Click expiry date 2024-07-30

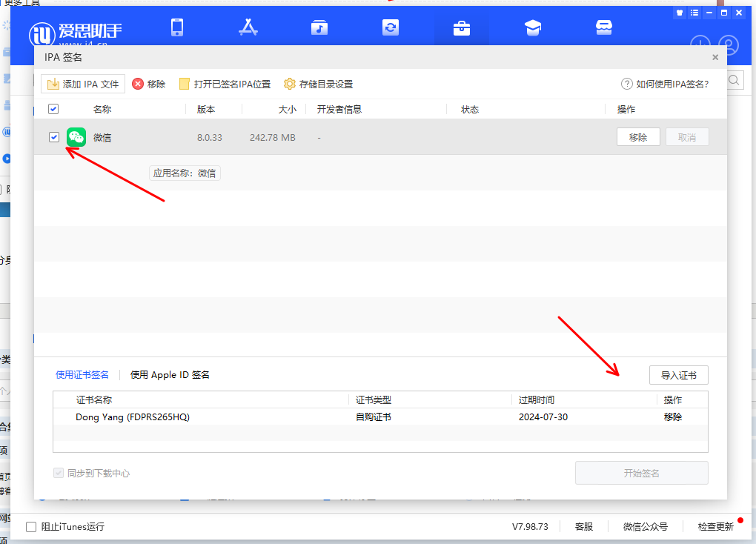(x=543, y=417)
